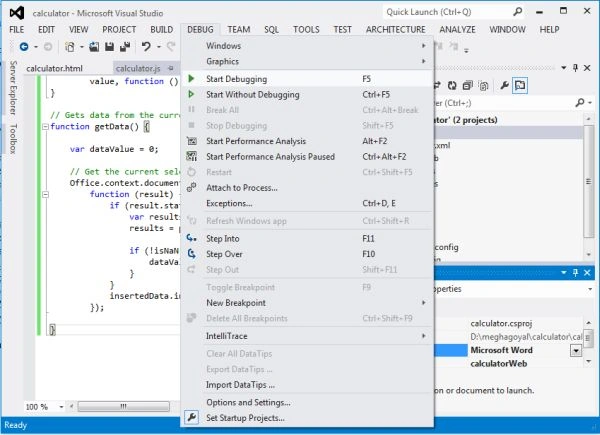Viewport: 600px width, 435px height.
Task: Open the BUILD menu
Action: pos(161,29)
